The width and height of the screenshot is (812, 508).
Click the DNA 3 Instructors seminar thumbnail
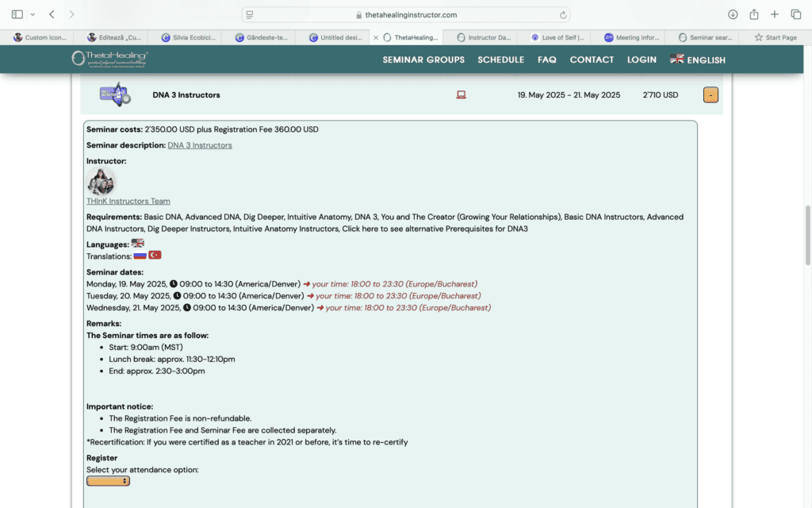pos(115,94)
